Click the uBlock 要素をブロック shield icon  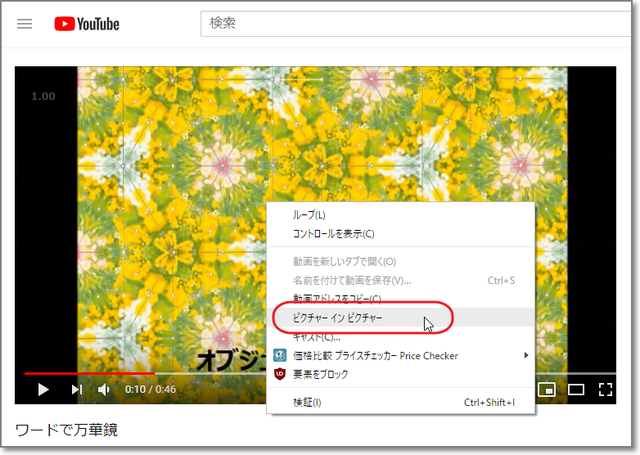click(280, 374)
